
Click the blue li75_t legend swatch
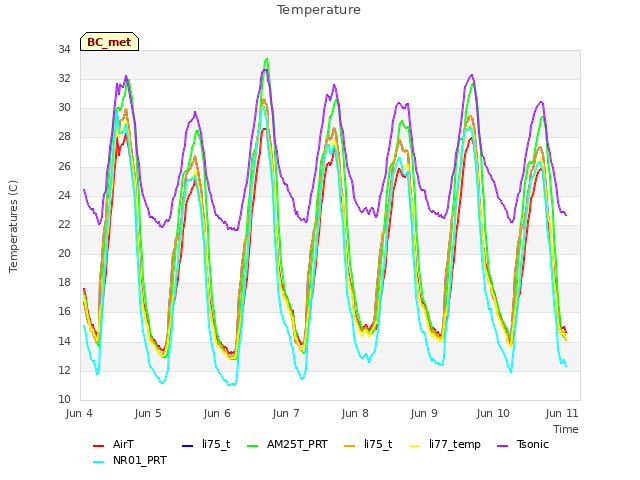pyautogui.click(x=187, y=446)
